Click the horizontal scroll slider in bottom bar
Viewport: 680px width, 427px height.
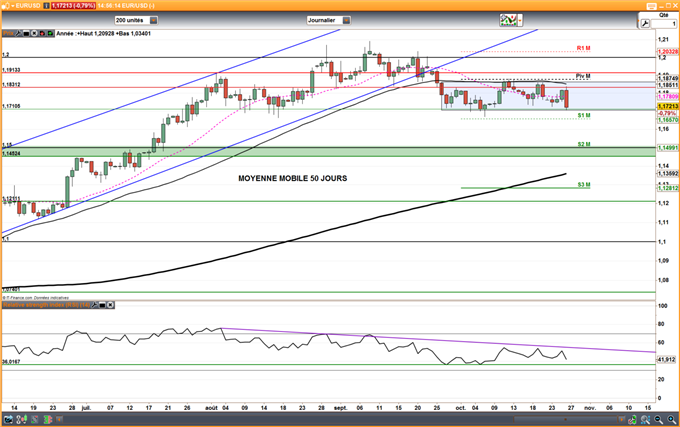point(565,420)
